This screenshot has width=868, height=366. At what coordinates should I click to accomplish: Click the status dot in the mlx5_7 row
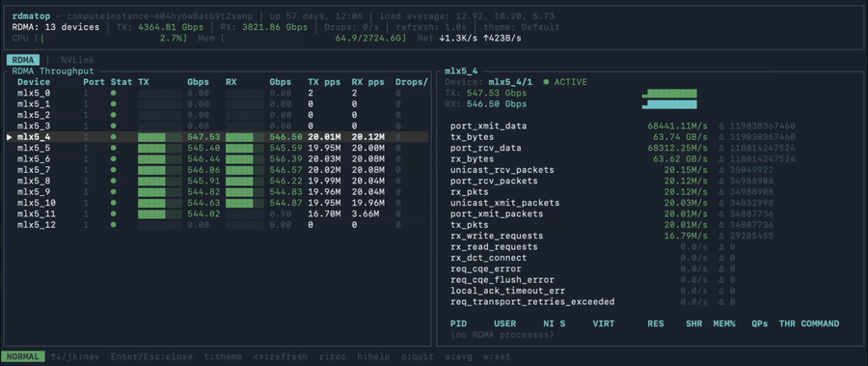tap(114, 170)
